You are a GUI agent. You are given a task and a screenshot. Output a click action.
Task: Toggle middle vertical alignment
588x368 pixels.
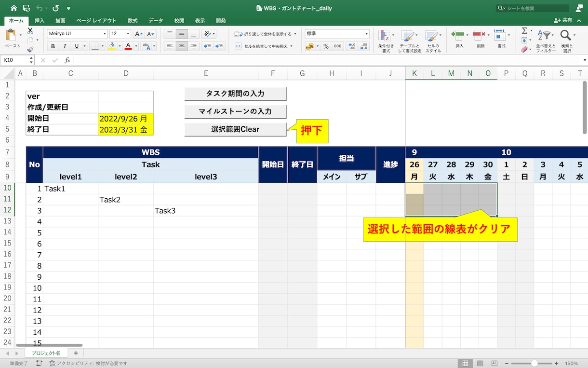pos(182,34)
